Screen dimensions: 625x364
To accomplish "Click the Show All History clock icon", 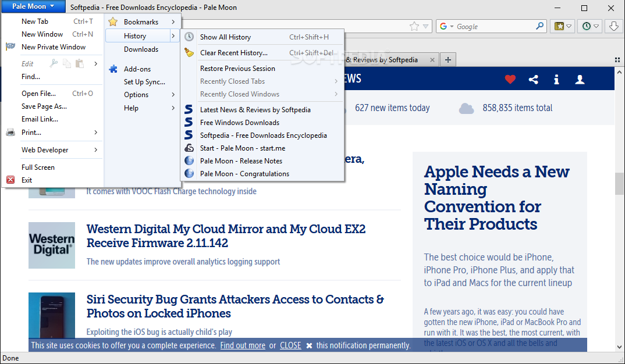I will [189, 37].
